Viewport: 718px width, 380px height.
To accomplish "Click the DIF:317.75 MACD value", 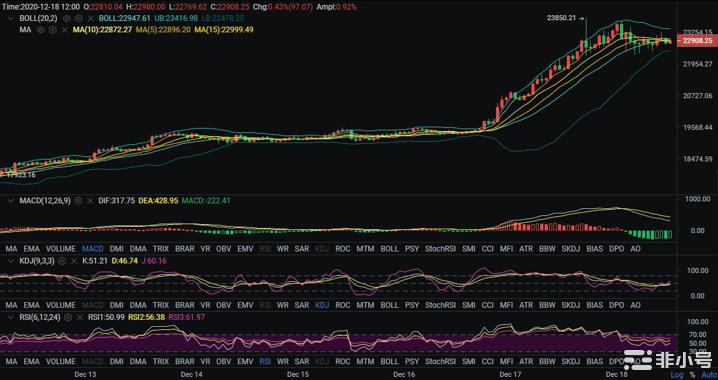I will [116, 201].
